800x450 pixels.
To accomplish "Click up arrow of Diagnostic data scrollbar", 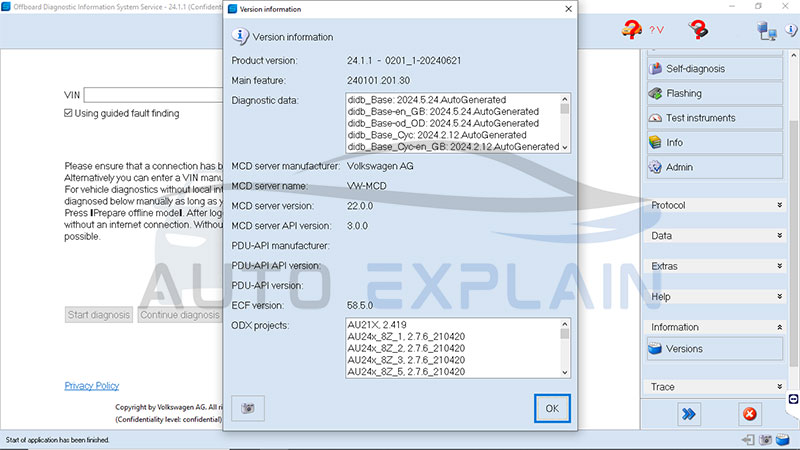I will [x=565, y=99].
